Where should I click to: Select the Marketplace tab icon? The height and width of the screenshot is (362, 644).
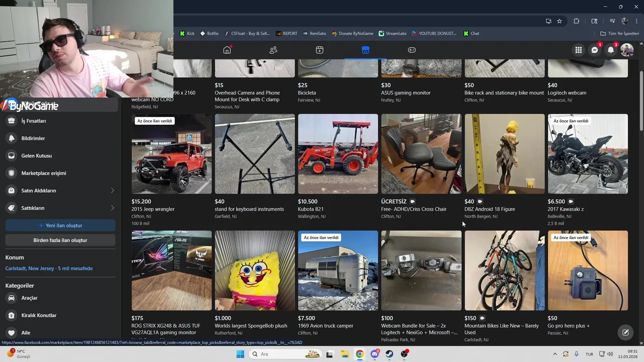tap(365, 50)
